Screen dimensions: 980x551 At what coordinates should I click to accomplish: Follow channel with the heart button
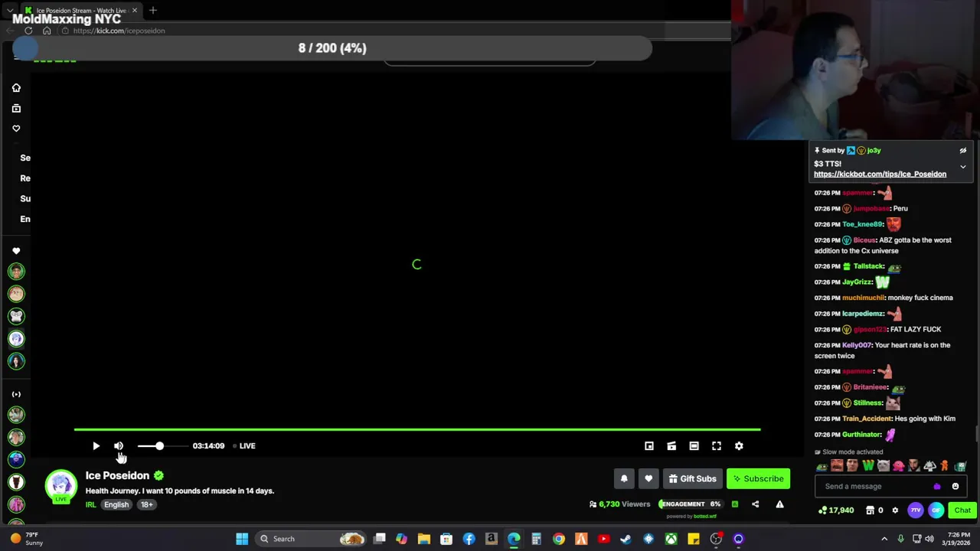648,478
